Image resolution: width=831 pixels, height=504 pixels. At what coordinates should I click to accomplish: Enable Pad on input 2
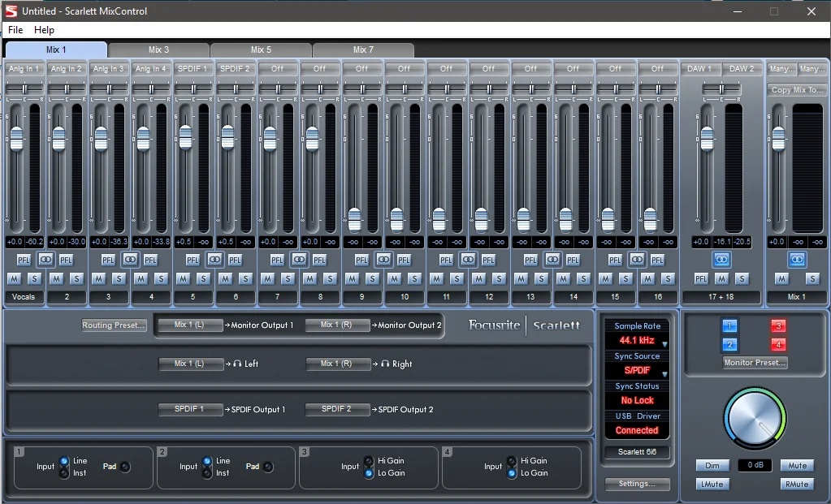tap(268, 467)
